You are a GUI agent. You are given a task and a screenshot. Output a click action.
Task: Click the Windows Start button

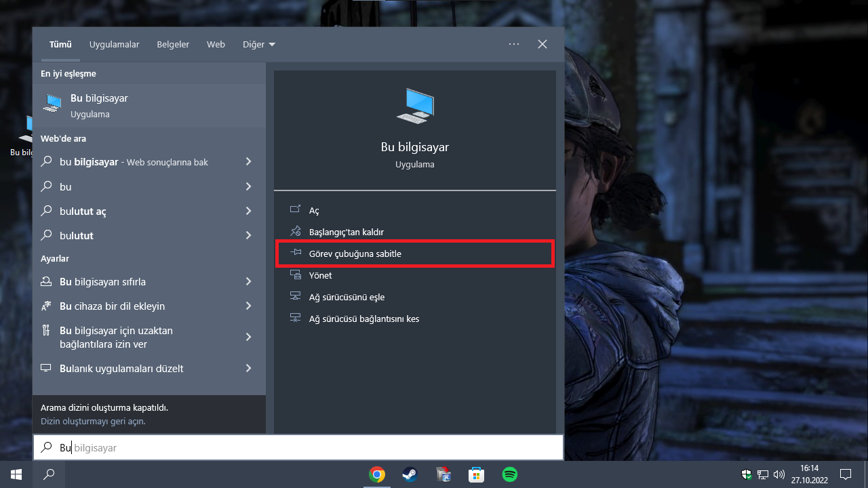[16, 474]
